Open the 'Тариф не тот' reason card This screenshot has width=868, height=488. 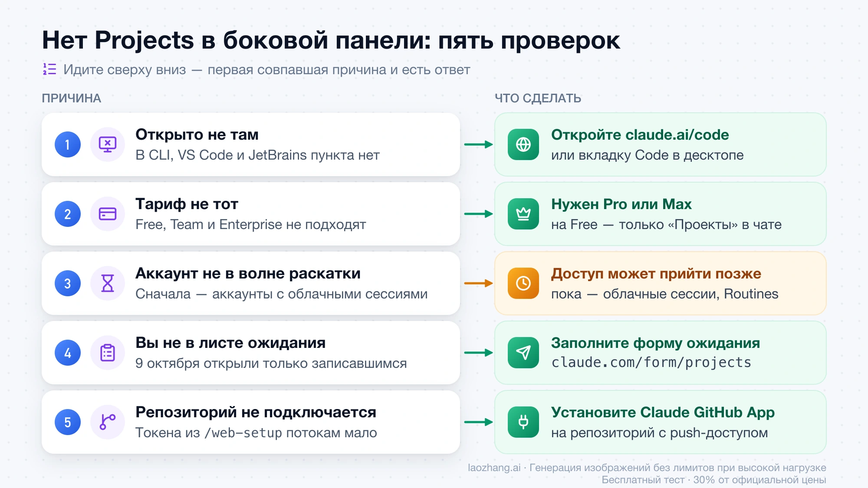(251, 214)
